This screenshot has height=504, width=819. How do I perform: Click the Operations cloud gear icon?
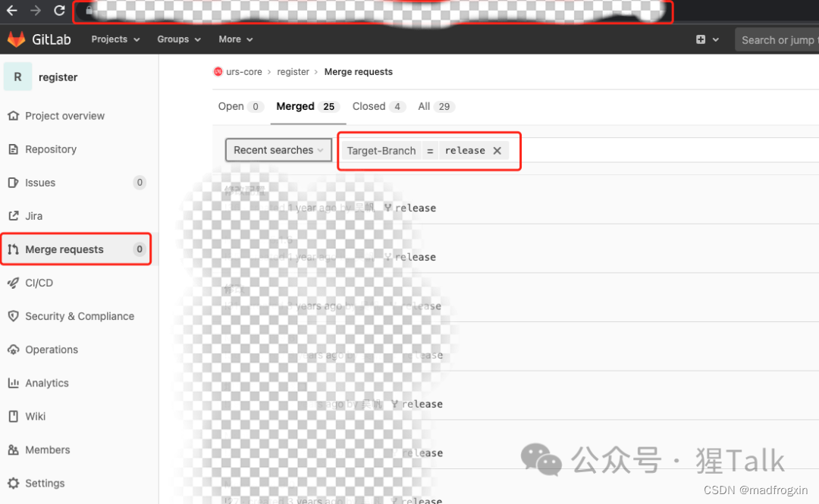(x=14, y=349)
